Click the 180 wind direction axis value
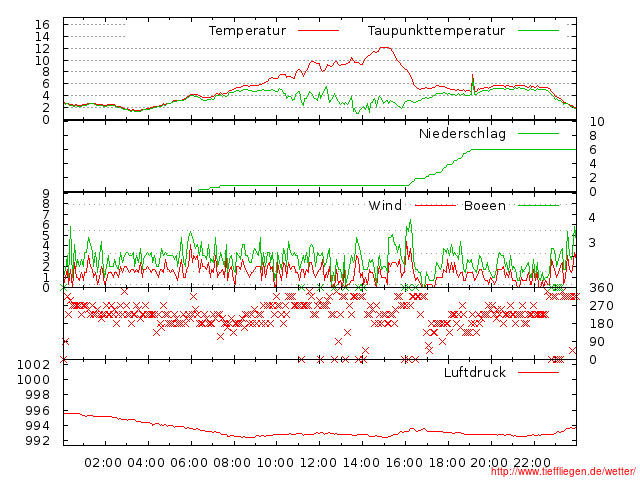The height and width of the screenshot is (480, 640). click(x=601, y=324)
